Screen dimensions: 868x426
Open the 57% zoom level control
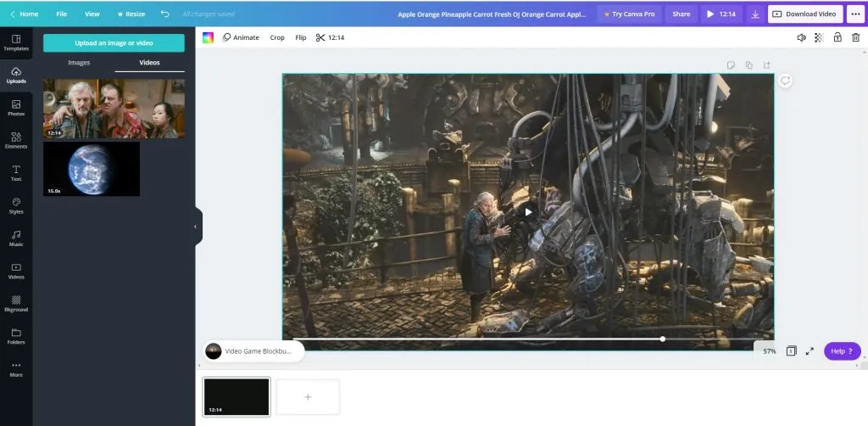(770, 351)
